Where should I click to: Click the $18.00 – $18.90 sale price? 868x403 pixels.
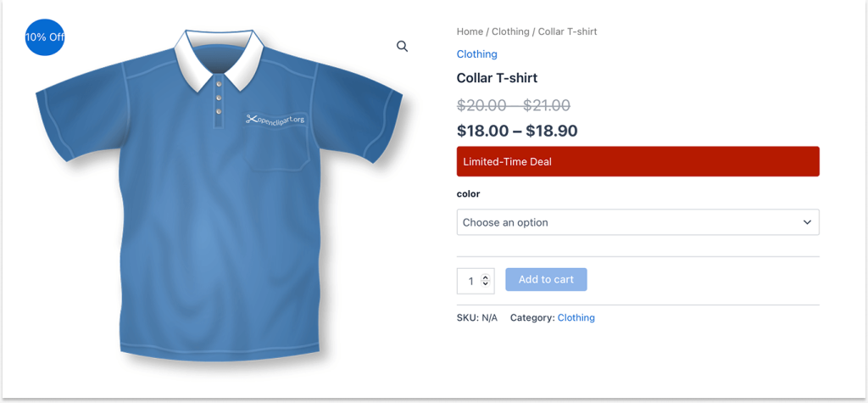(x=516, y=131)
